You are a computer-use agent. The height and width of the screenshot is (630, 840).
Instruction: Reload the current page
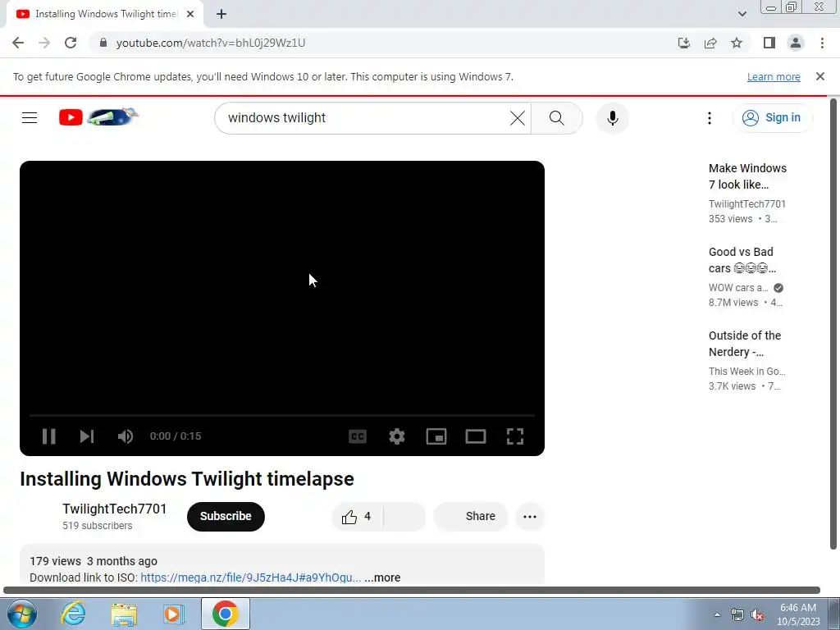pos(71,43)
